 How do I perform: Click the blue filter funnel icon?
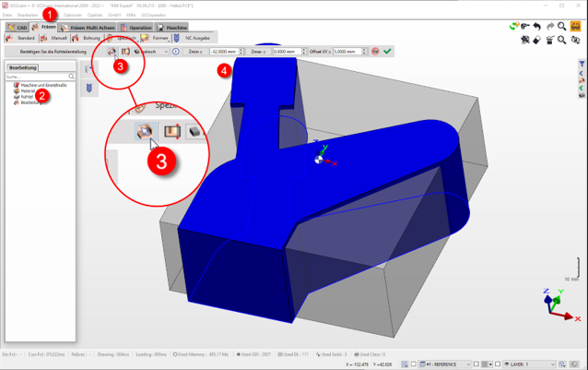pyautogui.click(x=582, y=64)
